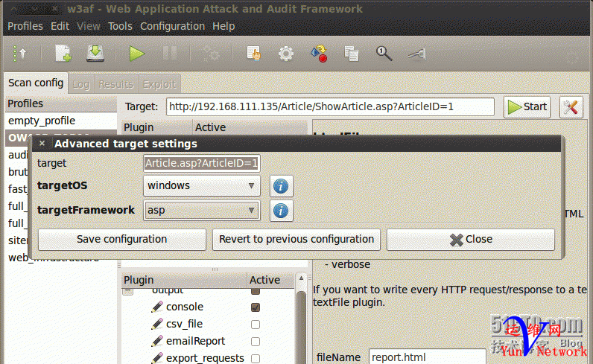
Task: Enable the emailReport plugin checkbox
Action: [256, 342]
